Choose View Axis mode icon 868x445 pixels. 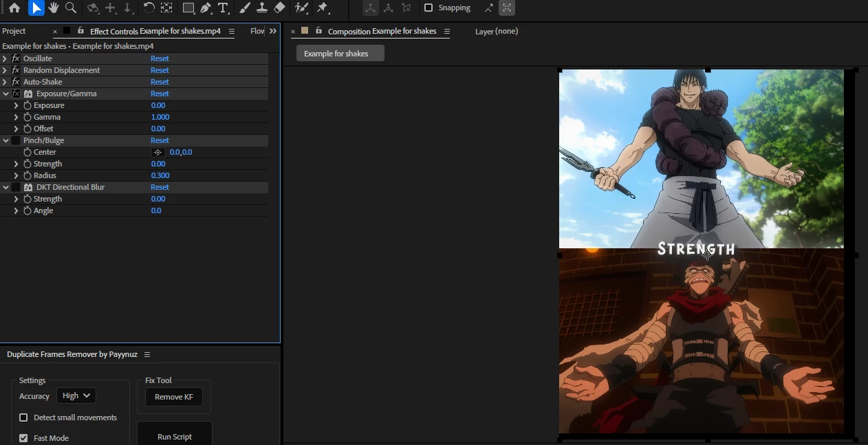click(x=406, y=8)
